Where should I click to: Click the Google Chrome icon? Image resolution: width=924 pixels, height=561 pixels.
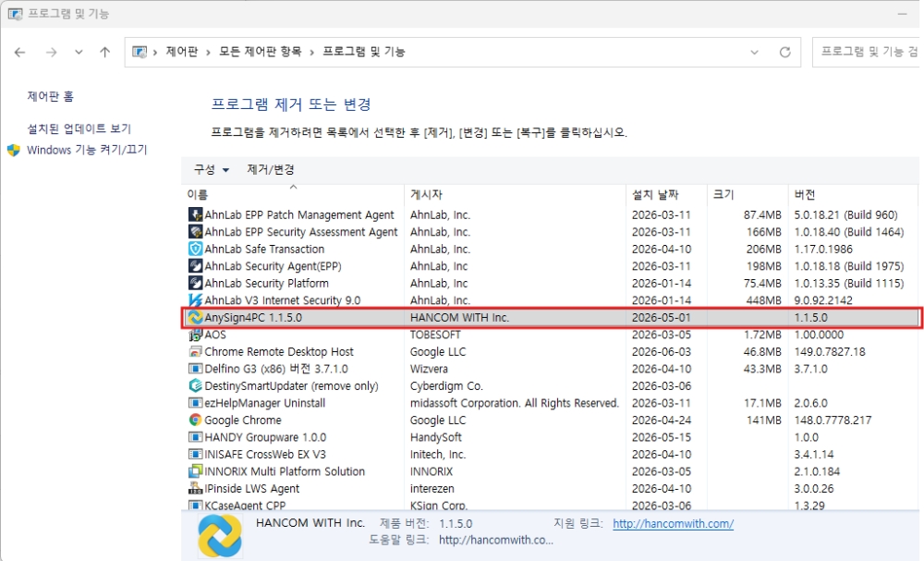195,420
